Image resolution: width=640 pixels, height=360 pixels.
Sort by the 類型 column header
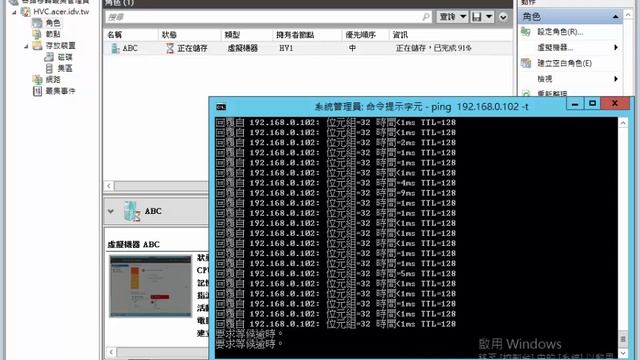pyautogui.click(x=232, y=35)
